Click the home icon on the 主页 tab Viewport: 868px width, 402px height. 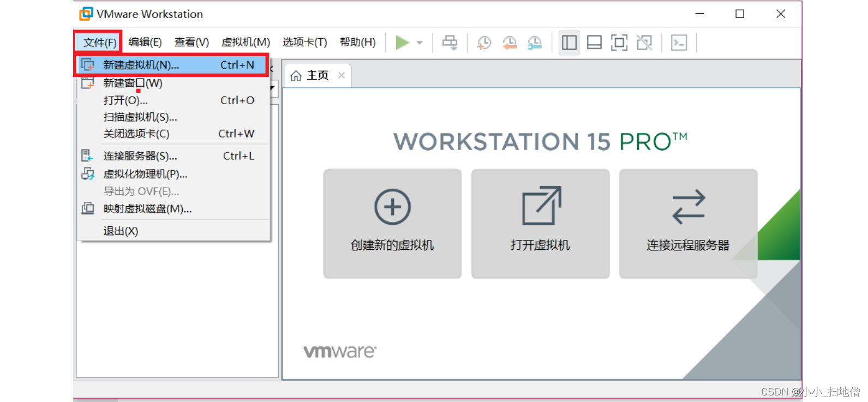click(296, 75)
